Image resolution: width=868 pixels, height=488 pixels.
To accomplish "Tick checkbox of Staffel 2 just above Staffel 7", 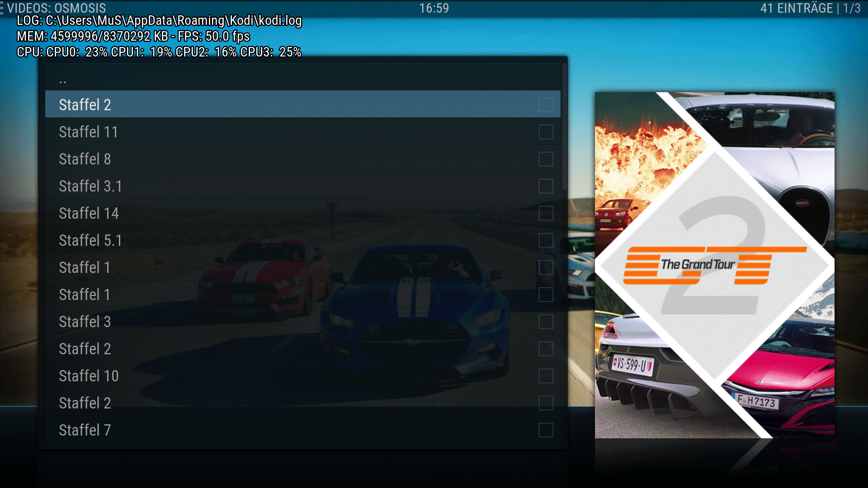I will point(546,403).
